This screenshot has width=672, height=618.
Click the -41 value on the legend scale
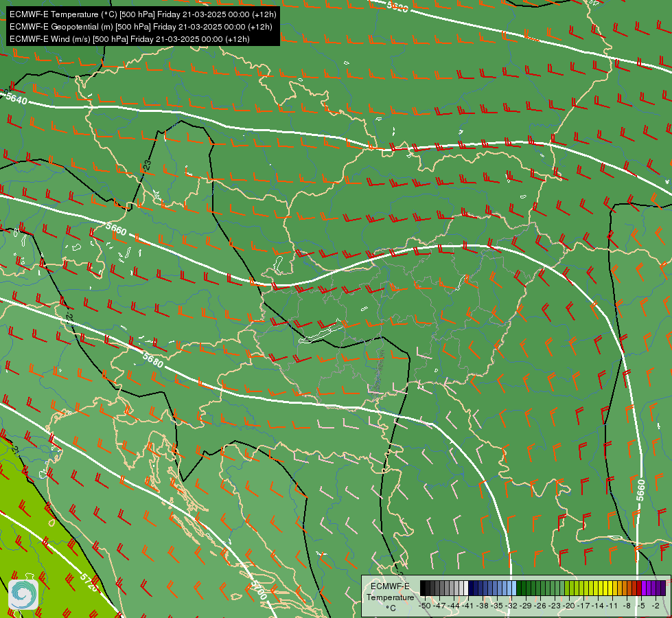(468, 606)
